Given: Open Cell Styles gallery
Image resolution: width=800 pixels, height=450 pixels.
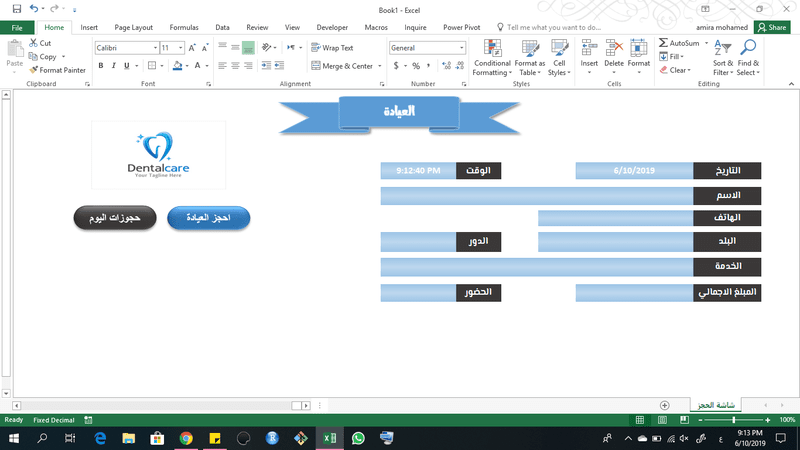Looking at the screenshot, I should [x=559, y=58].
